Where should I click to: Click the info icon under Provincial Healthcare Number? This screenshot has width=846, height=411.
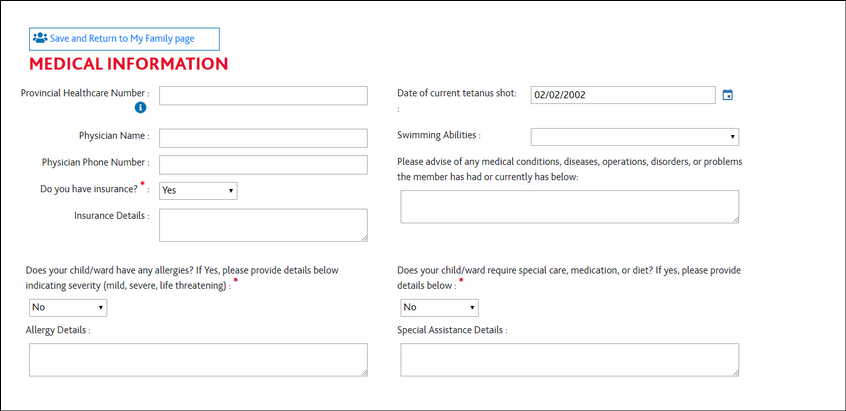pyautogui.click(x=140, y=107)
